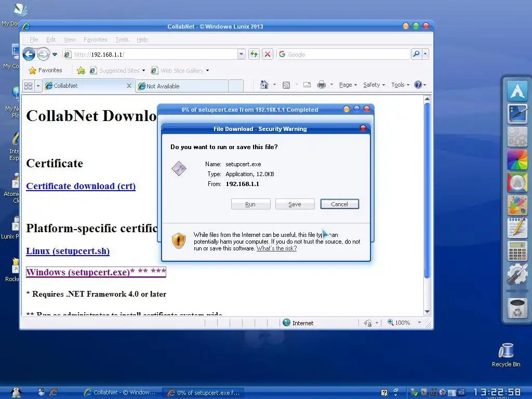Click the browser Forward arrow button
Image resolution: width=532 pixels, height=399 pixels.
[x=43, y=54]
